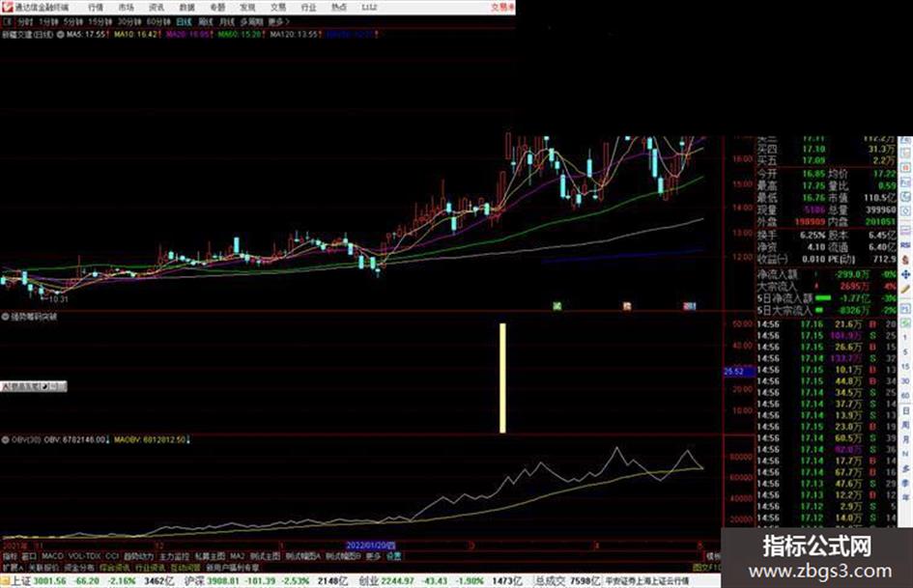Switch to the 5分钟 period tab
The width and height of the screenshot is (913, 588).
click(72, 21)
